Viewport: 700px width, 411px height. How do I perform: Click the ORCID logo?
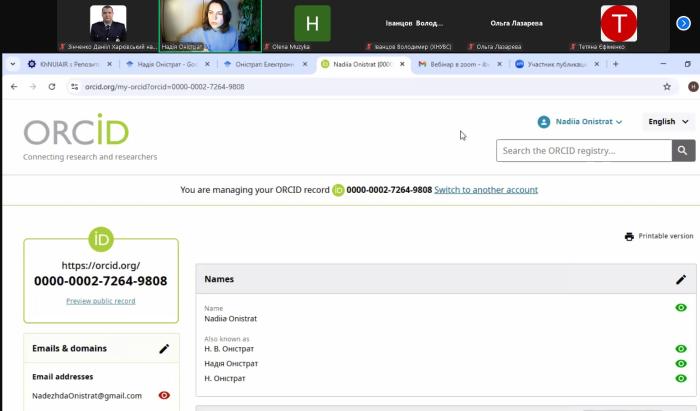(76, 131)
